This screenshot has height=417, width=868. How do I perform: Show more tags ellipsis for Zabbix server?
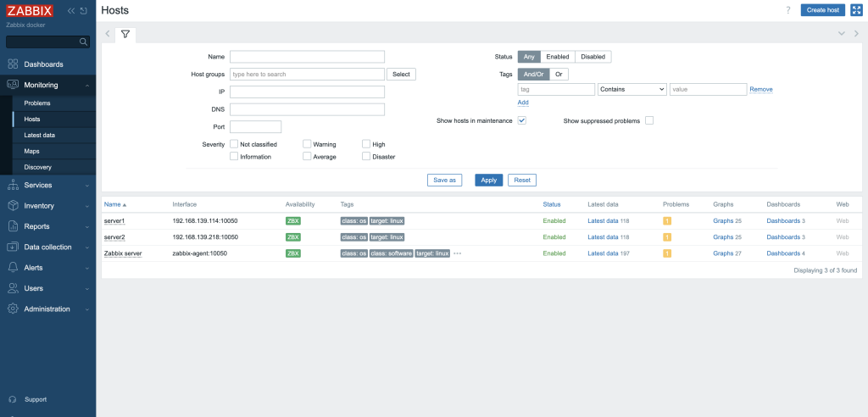[458, 253]
